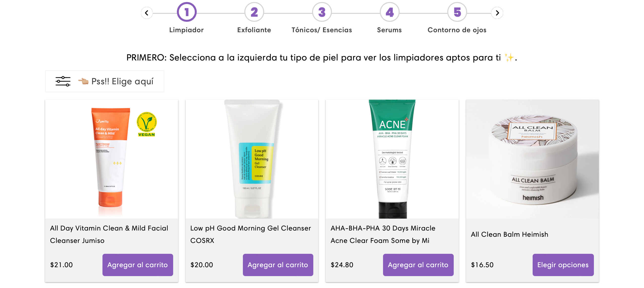Viewport: 644px width, 288px height.
Task: Switch to the Exfoliante step label
Action: pyautogui.click(x=254, y=30)
